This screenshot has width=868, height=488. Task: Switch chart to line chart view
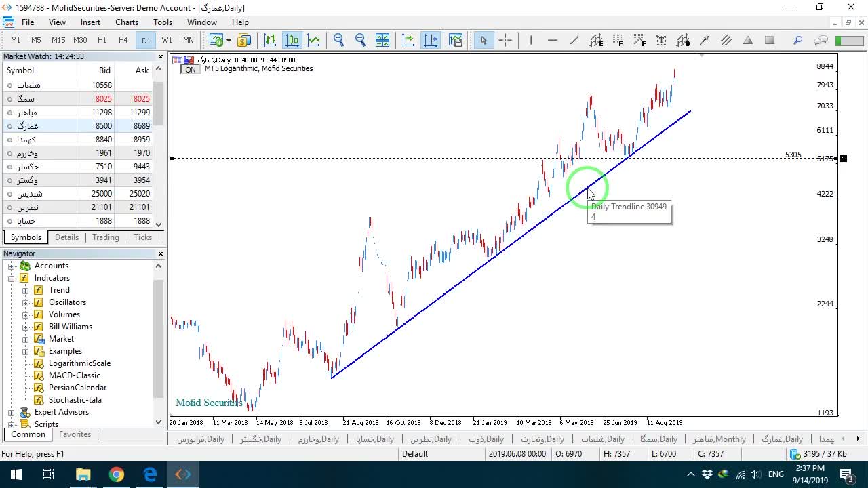click(313, 40)
